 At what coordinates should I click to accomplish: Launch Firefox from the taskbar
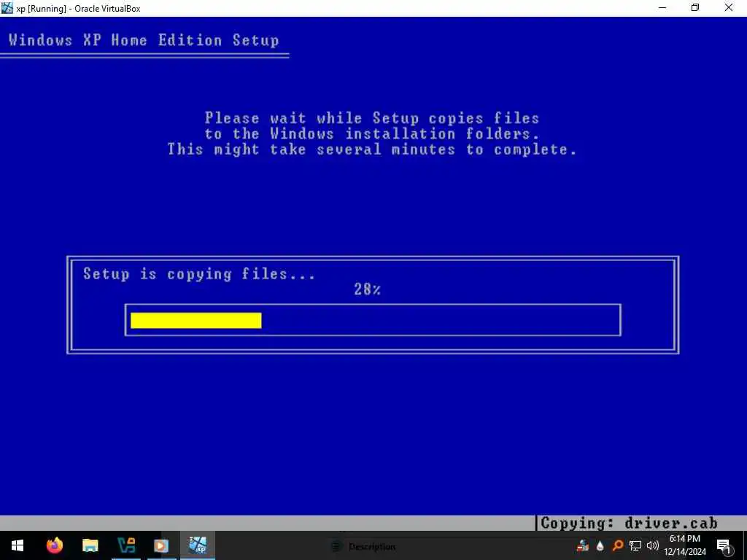click(x=55, y=545)
